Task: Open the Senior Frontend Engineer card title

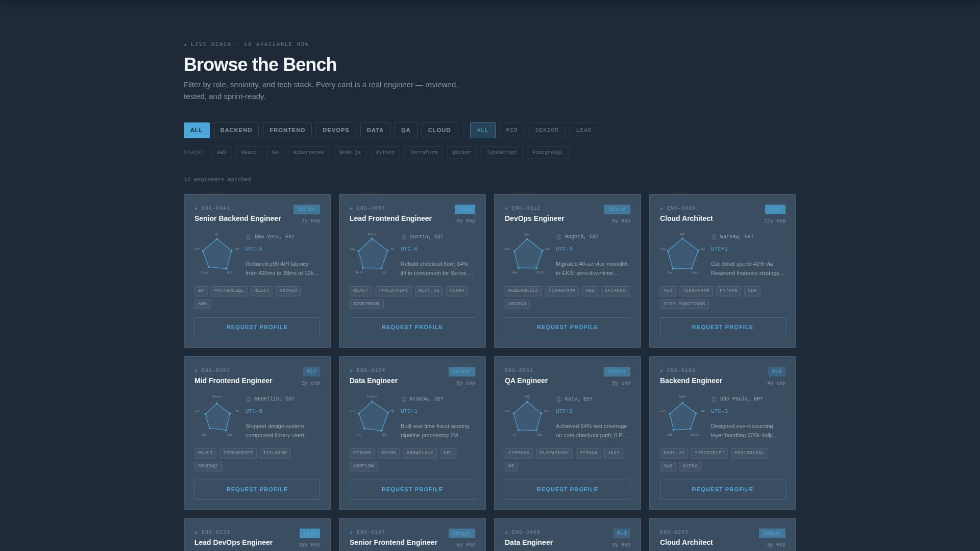Action: click(x=394, y=542)
